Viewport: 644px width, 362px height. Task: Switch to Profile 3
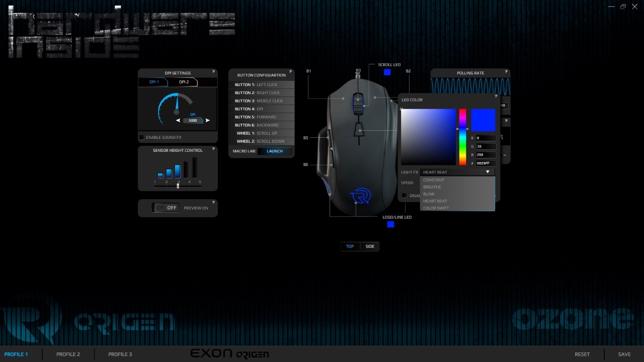(120, 354)
